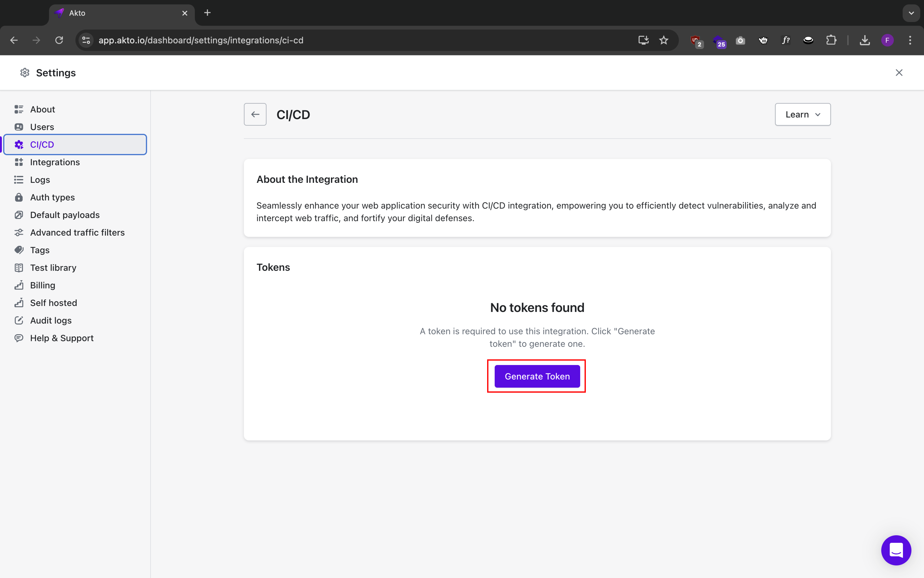Expand the Learn dropdown
This screenshot has width=924, height=578.
click(x=802, y=114)
